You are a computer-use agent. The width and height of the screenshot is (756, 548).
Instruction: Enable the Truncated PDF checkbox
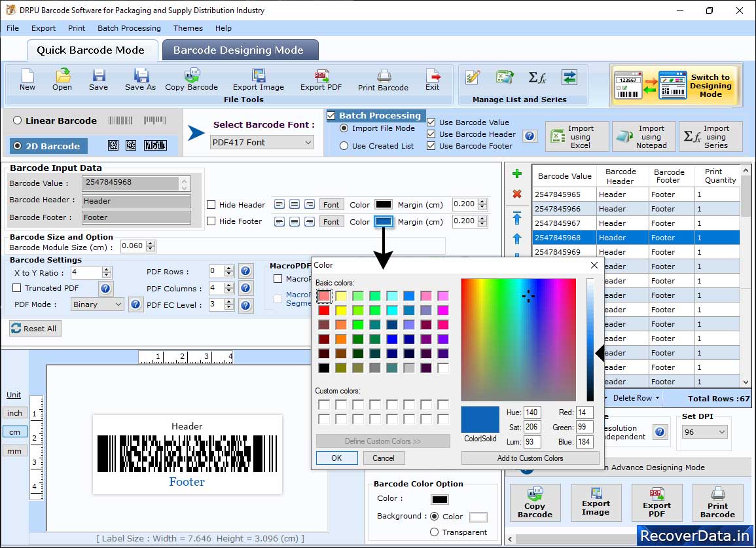(x=17, y=288)
